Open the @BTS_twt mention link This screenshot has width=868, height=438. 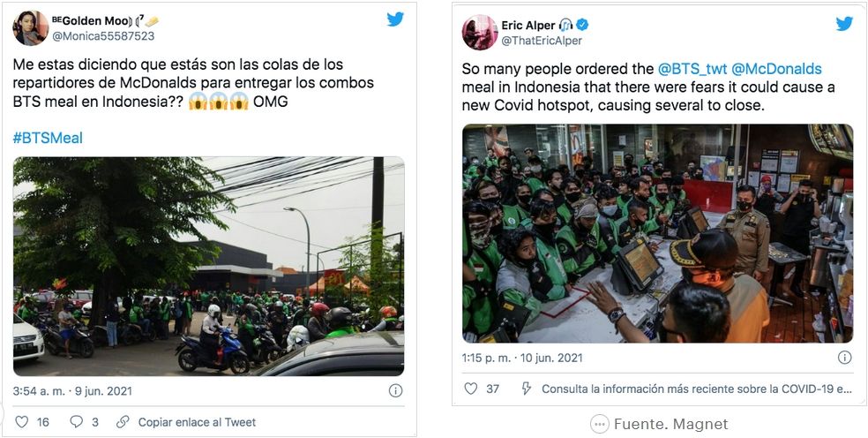click(692, 69)
